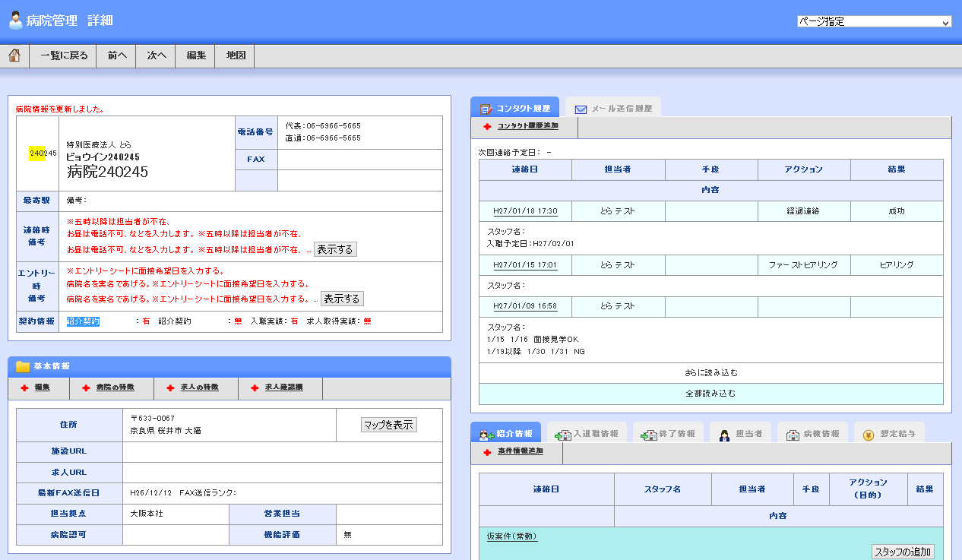The image size is (962, 560).
Task: Click 入職予定日:H27/02/01 text
Action: [530, 244]
